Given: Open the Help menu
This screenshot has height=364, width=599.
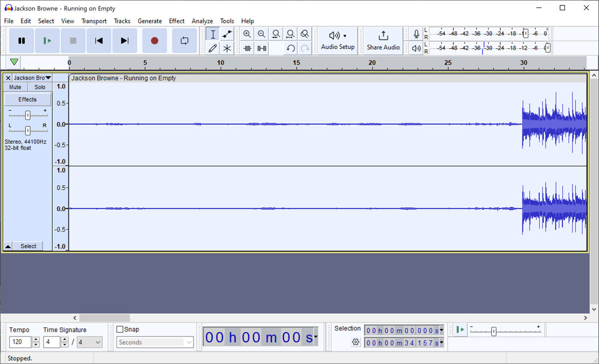Looking at the screenshot, I should (x=247, y=21).
